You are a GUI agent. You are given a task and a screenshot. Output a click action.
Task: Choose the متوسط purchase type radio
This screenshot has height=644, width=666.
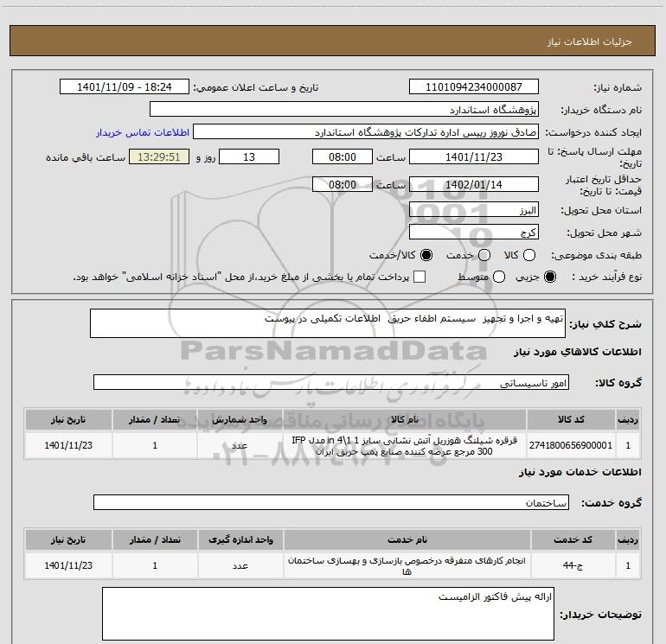[x=499, y=277]
